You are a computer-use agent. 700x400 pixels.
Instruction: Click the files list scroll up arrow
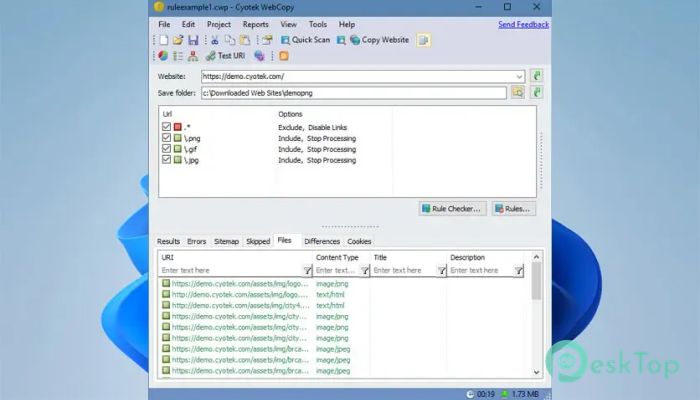pyautogui.click(x=537, y=257)
